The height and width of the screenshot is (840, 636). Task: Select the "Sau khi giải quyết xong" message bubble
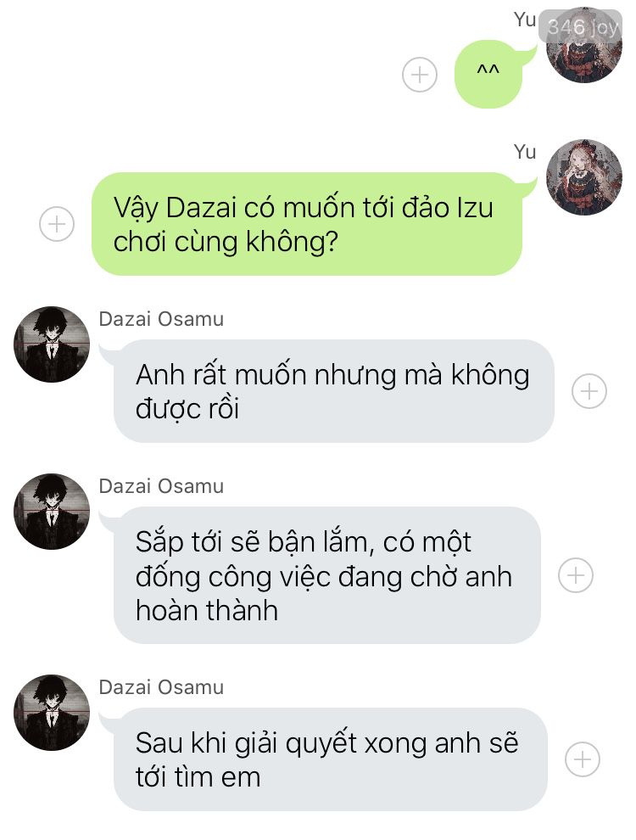tap(331, 759)
